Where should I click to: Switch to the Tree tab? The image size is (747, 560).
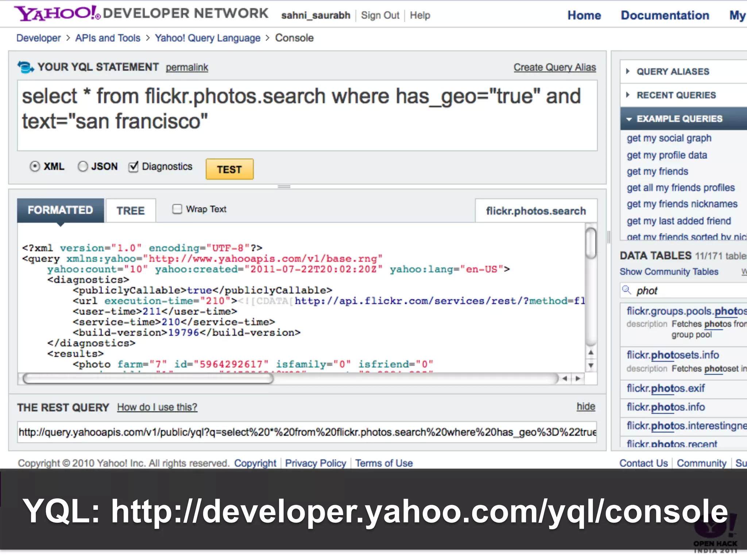pyautogui.click(x=131, y=211)
